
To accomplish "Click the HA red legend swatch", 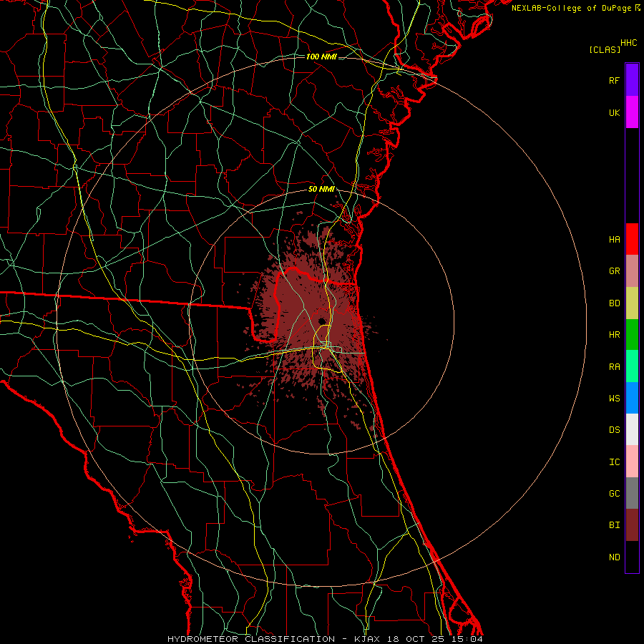I will coord(632,239).
